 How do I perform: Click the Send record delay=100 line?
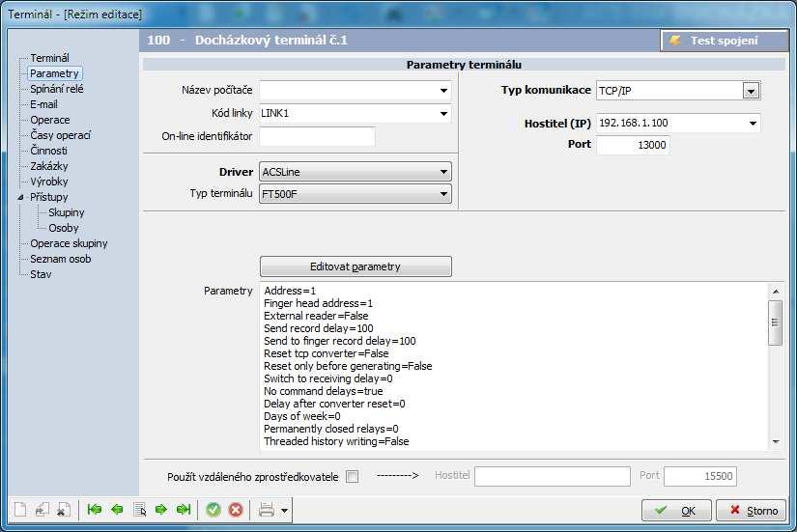(x=318, y=328)
